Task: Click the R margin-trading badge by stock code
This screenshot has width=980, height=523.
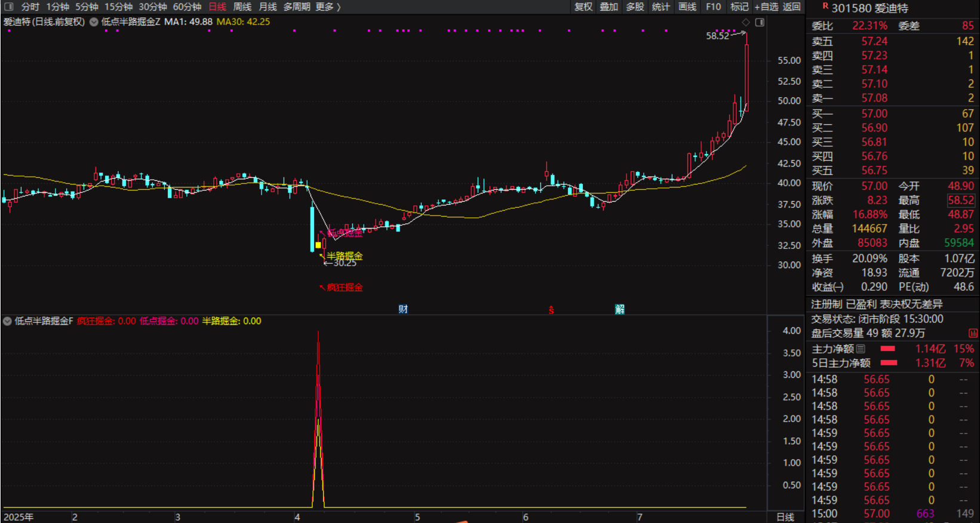Action: click(825, 7)
